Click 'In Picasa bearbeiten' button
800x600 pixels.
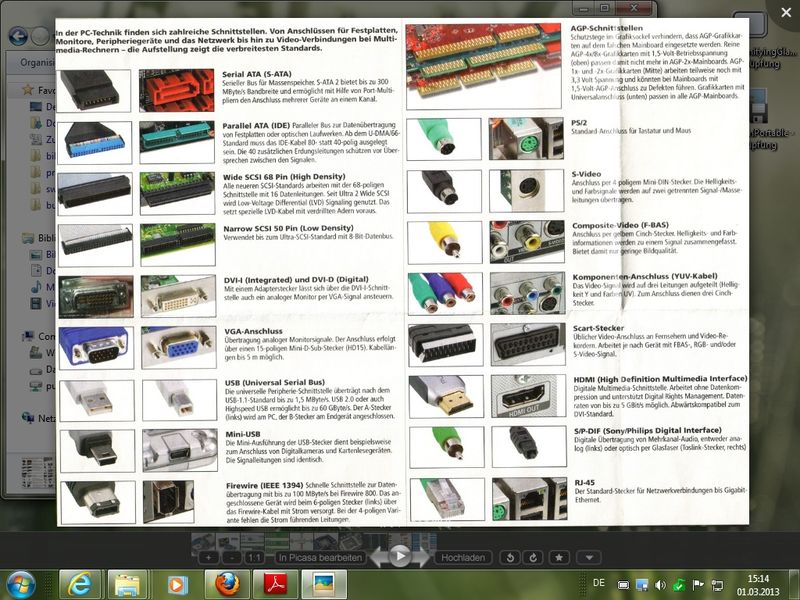[320, 558]
